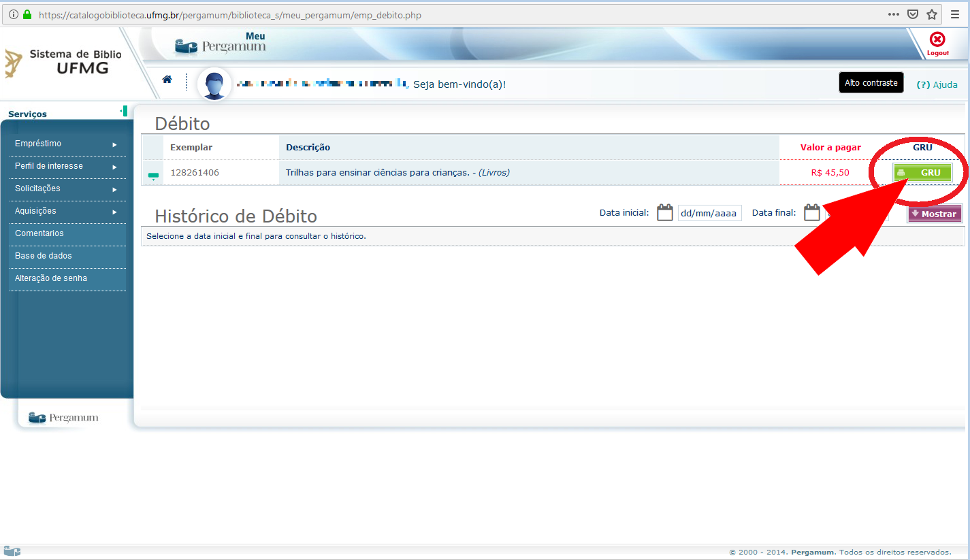The height and width of the screenshot is (560, 970).
Task: Collapse the Serviços sidebar panel
Action: (x=124, y=111)
